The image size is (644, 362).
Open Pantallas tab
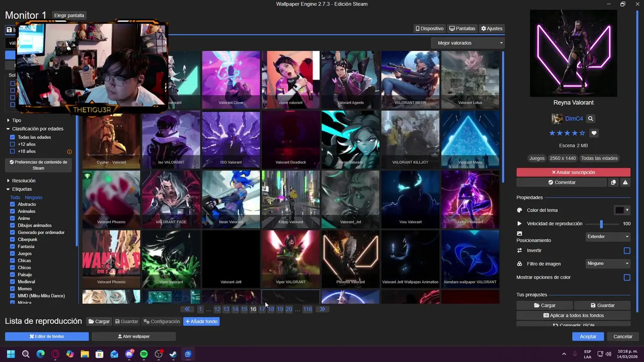point(462,29)
